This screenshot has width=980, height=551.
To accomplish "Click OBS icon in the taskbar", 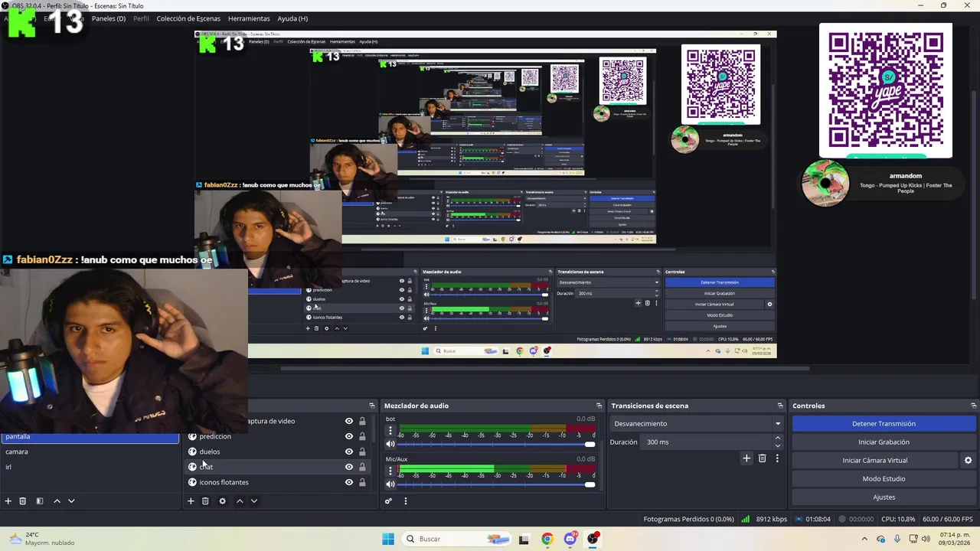I will coord(593,539).
